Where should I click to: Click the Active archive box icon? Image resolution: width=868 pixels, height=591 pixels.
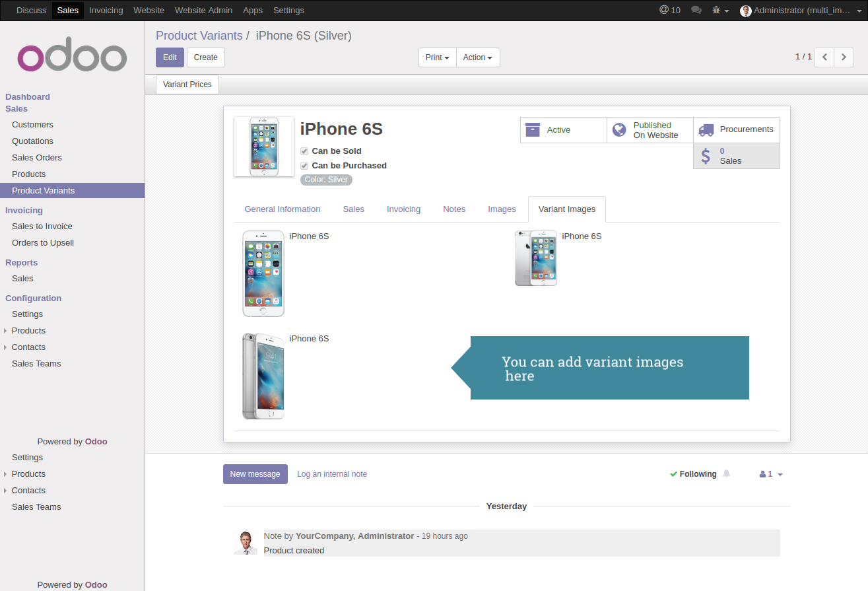click(x=533, y=130)
